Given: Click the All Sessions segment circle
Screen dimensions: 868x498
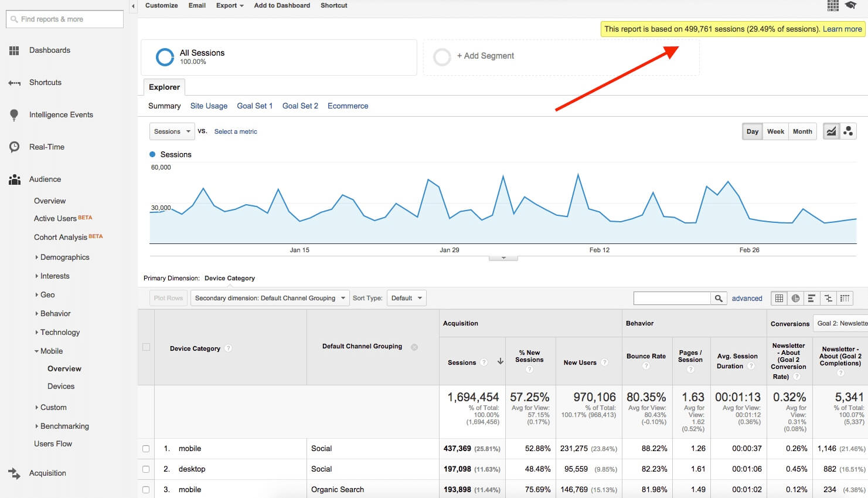Looking at the screenshot, I should click(x=165, y=57).
